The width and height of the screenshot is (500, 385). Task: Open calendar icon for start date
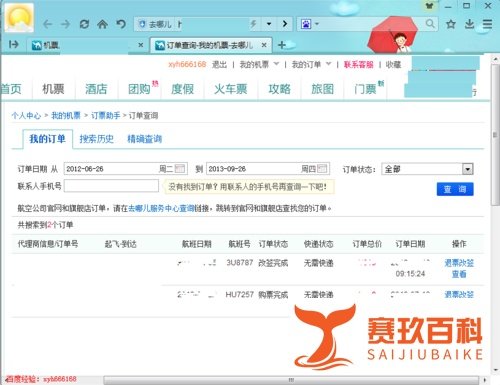click(180, 168)
